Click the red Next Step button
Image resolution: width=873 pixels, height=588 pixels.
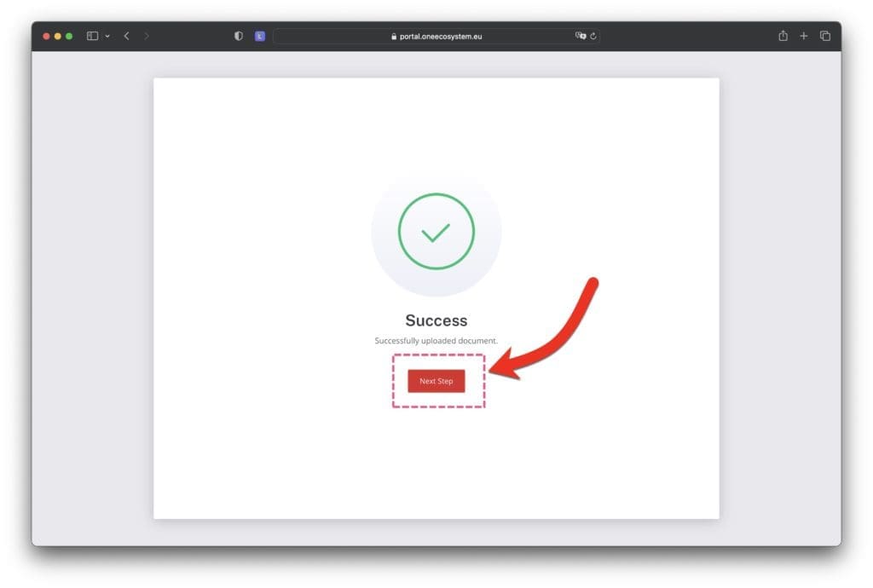[x=436, y=381]
